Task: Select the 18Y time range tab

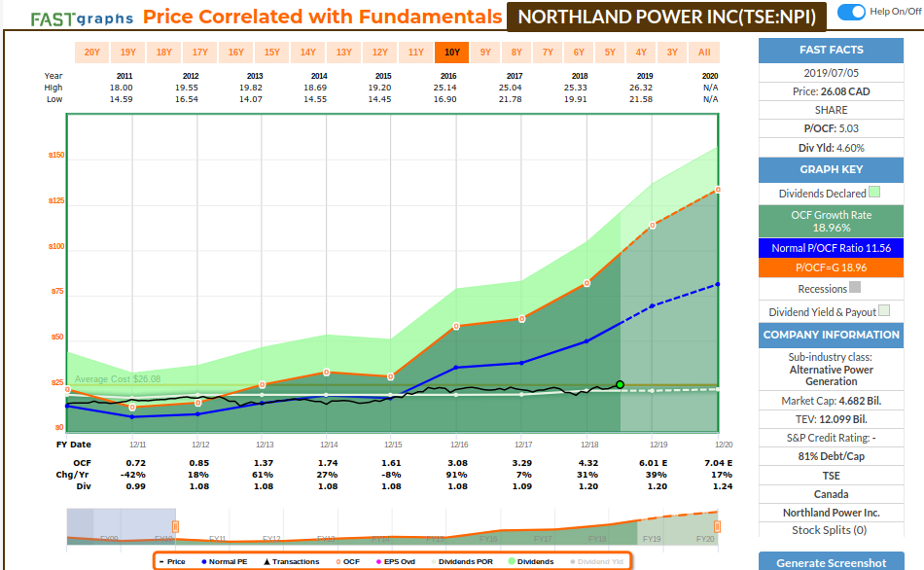Action: (x=163, y=53)
